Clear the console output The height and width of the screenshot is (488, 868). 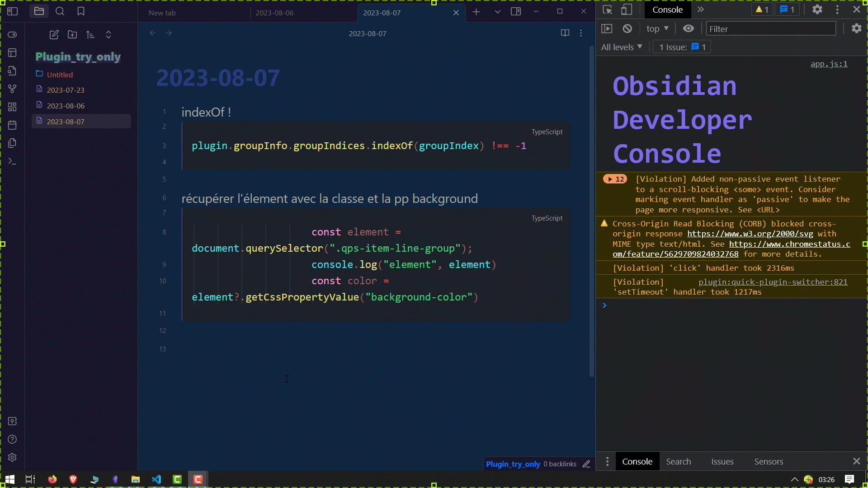click(627, 28)
